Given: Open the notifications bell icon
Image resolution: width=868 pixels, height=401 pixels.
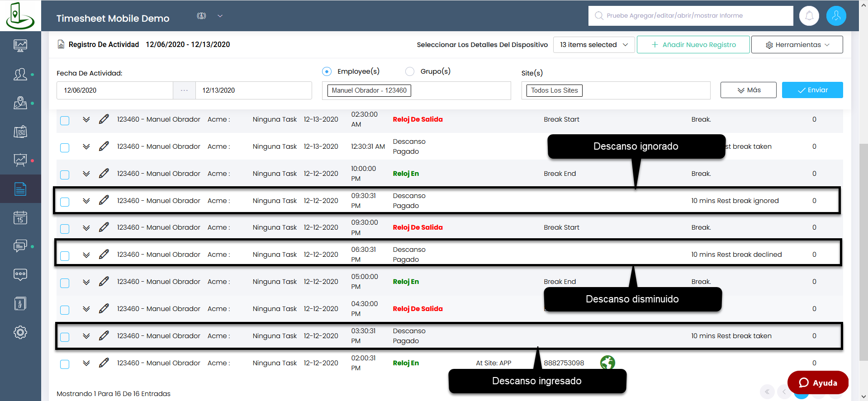Looking at the screenshot, I should pyautogui.click(x=809, y=16).
